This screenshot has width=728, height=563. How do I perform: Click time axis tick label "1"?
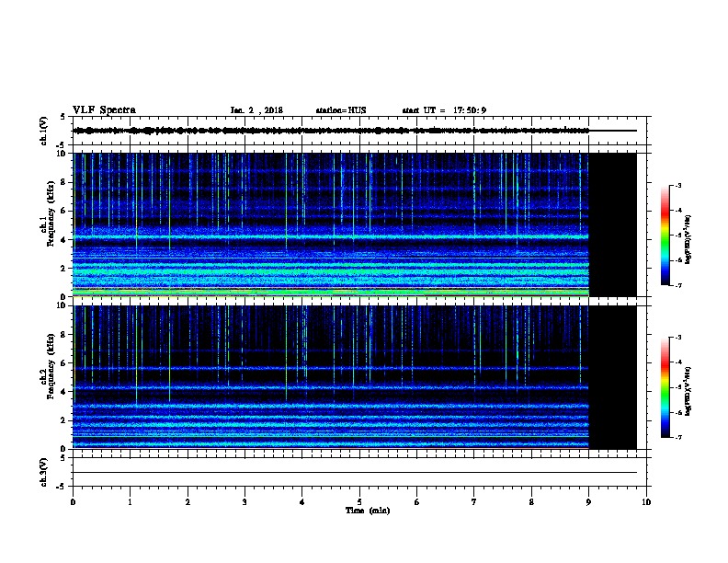(130, 501)
